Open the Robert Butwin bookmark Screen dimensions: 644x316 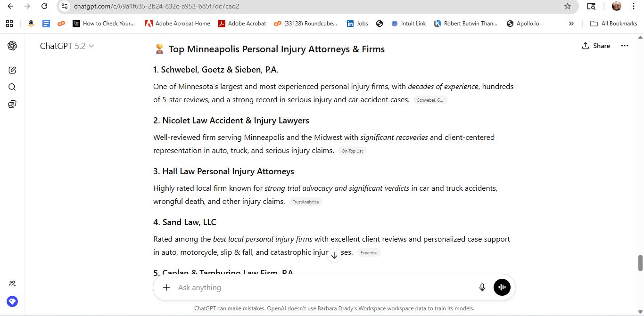point(466,24)
